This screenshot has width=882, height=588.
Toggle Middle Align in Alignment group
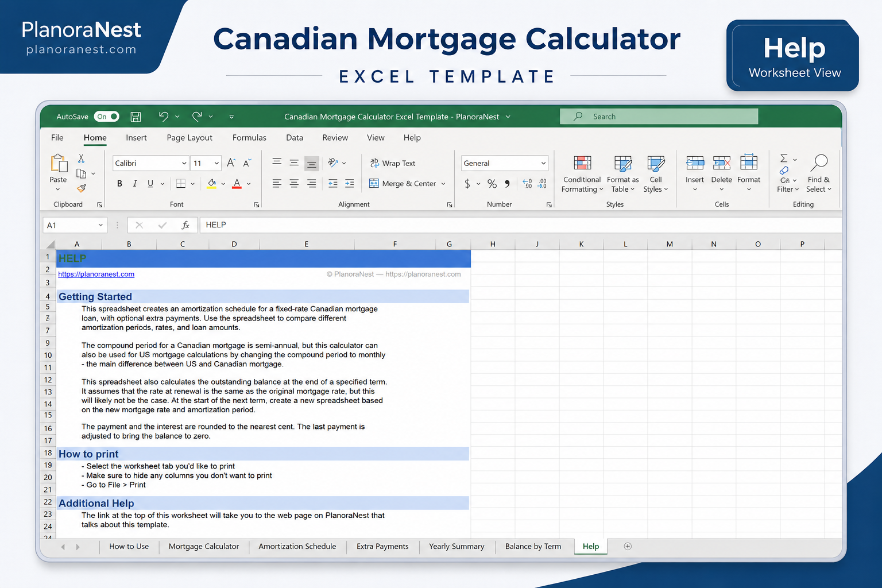pos(294,163)
